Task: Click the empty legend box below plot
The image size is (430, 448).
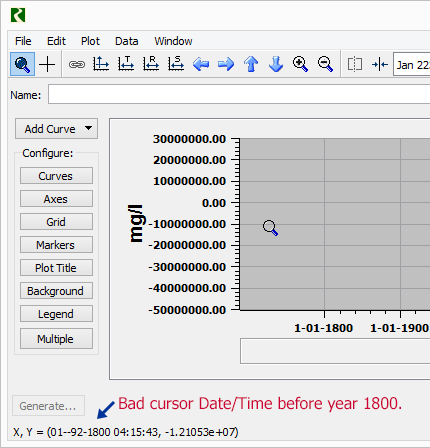Action: pyautogui.click(x=335, y=351)
